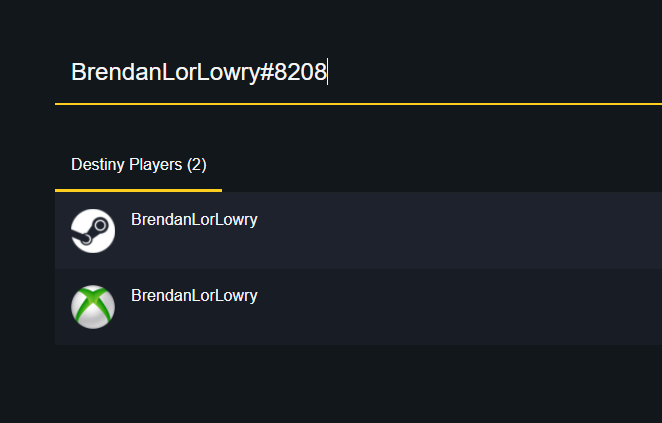Switch to the Destiny Players (2) tab
Viewport: 662px width, 423px height.
pyautogui.click(x=138, y=165)
